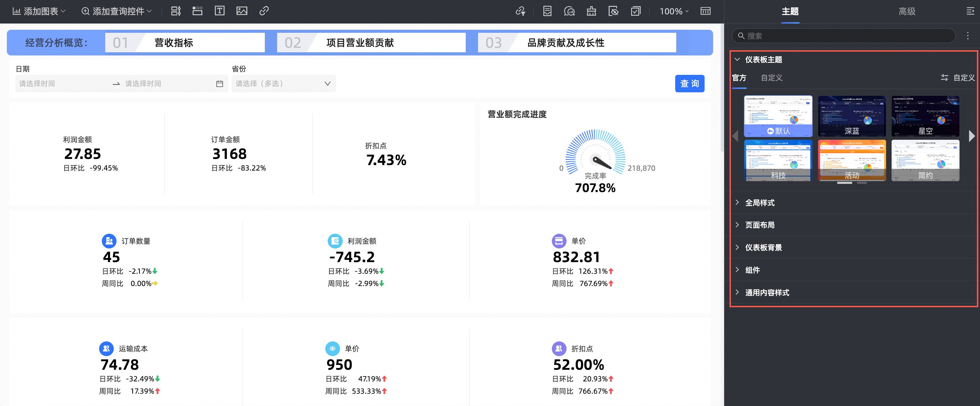Viewport: 980px width, 406px height.
Task: Click the filter bar component icon
Action: point(175,11)
